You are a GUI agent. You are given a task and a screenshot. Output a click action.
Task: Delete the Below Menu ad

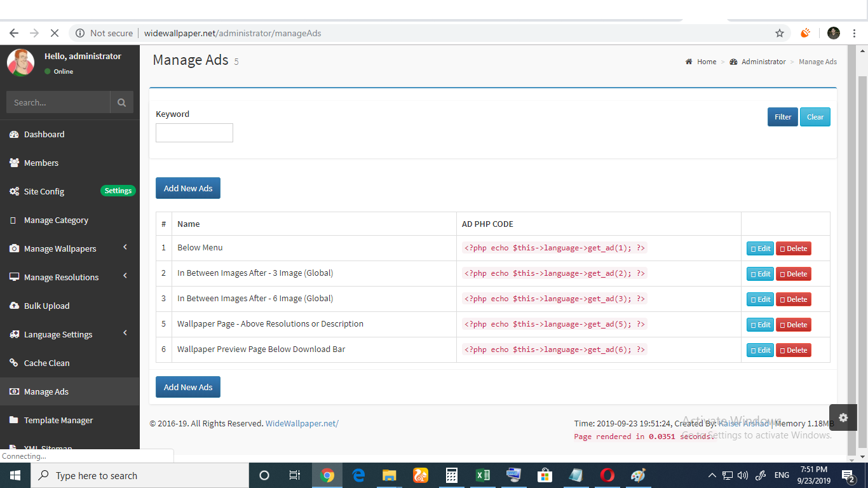tap(793, 248)
